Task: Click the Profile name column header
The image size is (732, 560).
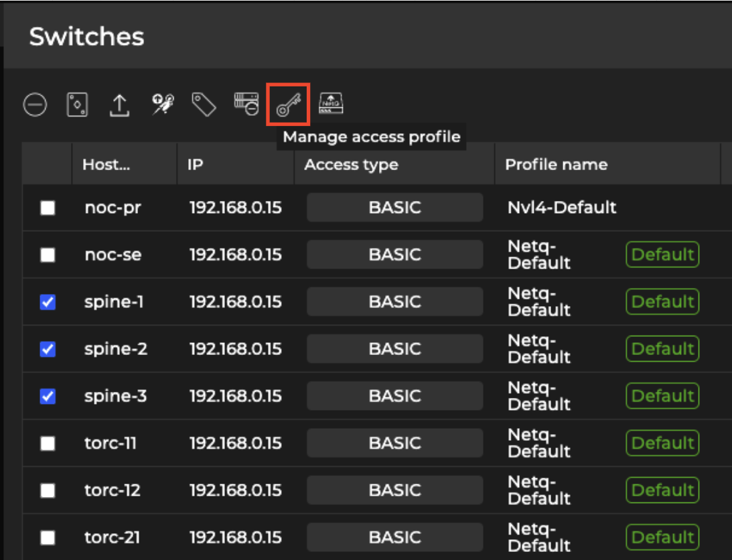Action: click(x=556, y=165)
